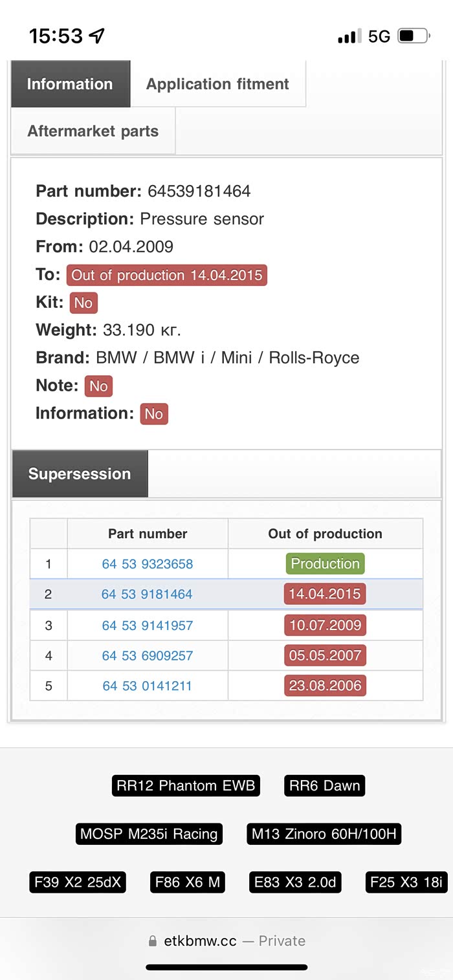Click the highlighted 64 53 9181464 link
The height and width of the screenshot is (980, 453).
point(147,594)
